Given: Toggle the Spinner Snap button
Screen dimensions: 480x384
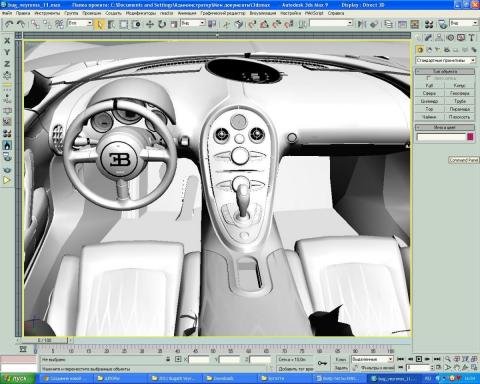Looking at the screenshot, I should tap(289, 24).
